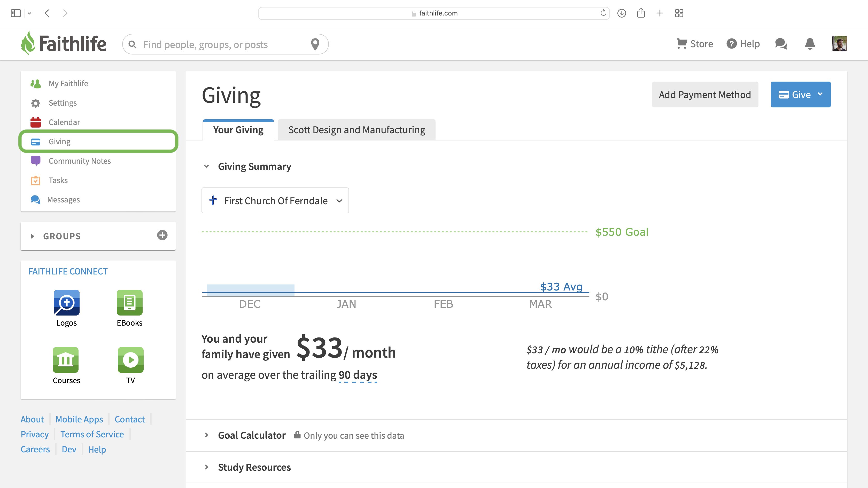Viewport: 868px width, 488px height.
Task: Open the Careers link
Action: point(35,449)
